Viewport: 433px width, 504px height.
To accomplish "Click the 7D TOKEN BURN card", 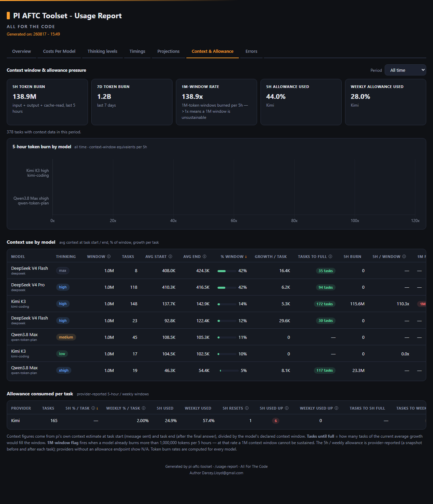I will click(x=132, y=102).
